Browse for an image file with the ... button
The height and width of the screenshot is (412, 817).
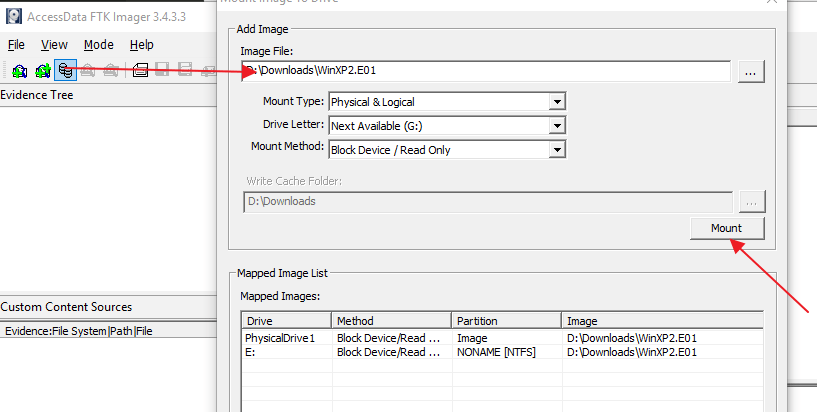coord(751,71)
